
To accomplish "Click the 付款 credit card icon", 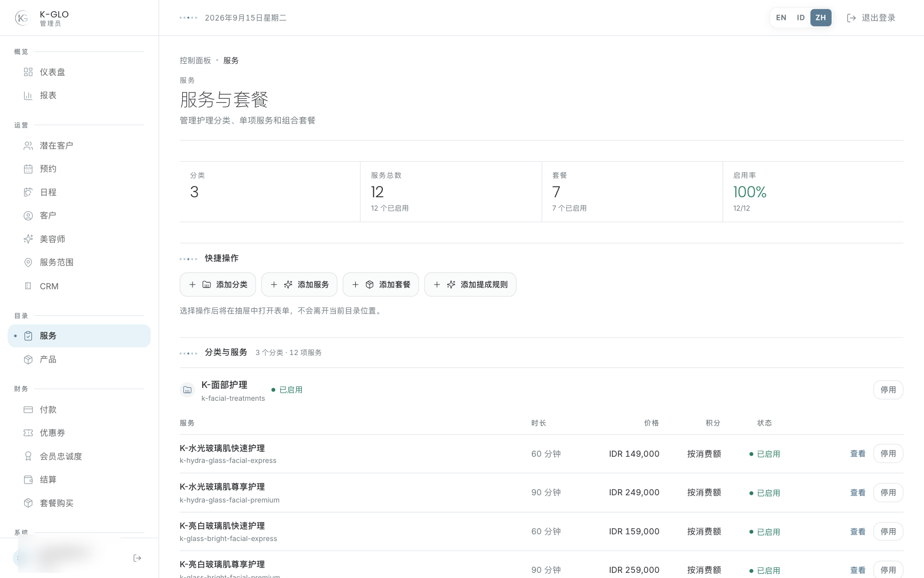I will [28, 409].
